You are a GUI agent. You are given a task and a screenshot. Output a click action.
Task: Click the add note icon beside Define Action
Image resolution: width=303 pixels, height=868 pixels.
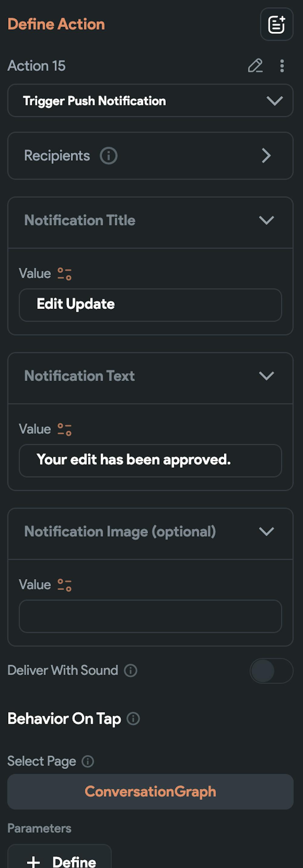(x=276, y=24)
